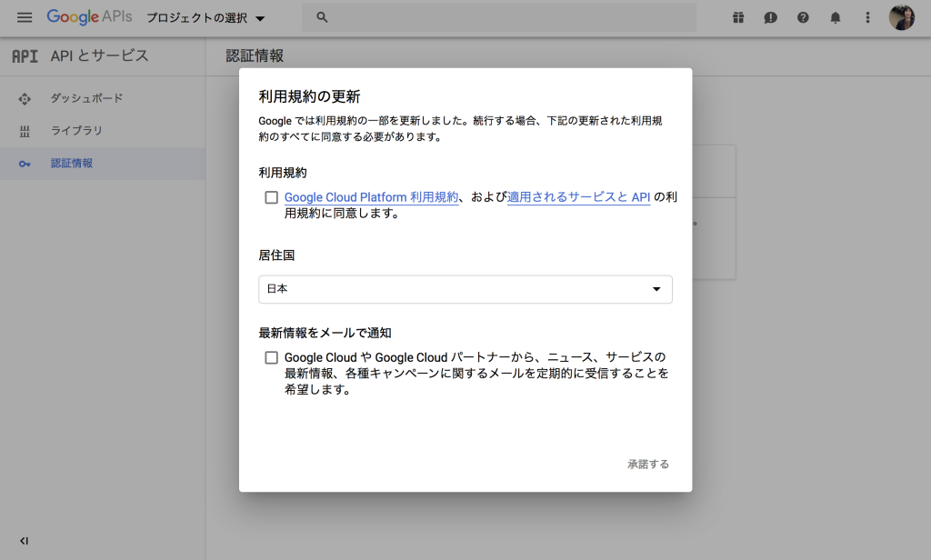
Task: Click the key icon for 認証情報
Action: tap(25, 164)
